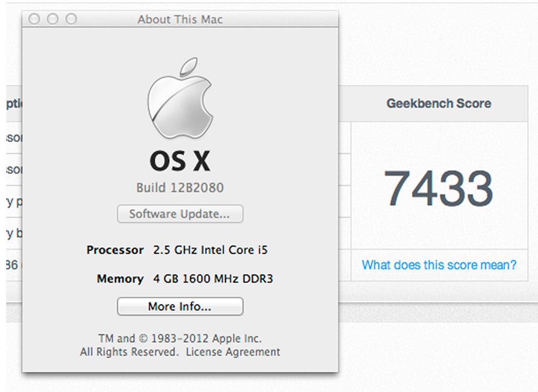Click the 1983-2012 Apple Inc. copyright line
Screen dimensions: 538x392
180,338
